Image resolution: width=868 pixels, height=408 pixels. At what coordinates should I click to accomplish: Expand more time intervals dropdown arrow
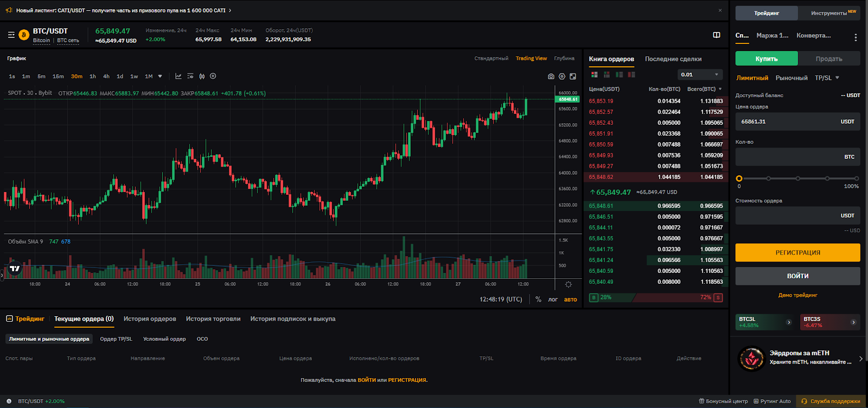(160, 76)
